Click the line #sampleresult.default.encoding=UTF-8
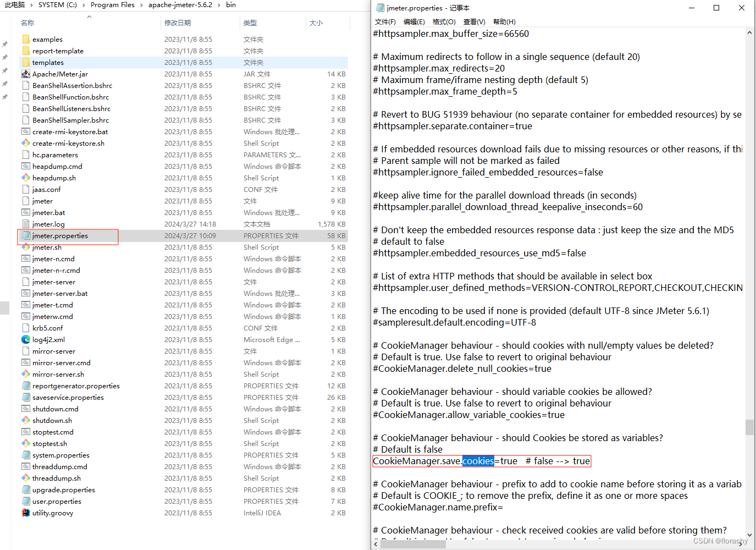Image resolution: width=756 pixels, height=550 pixels. click(x=455, y=322)
